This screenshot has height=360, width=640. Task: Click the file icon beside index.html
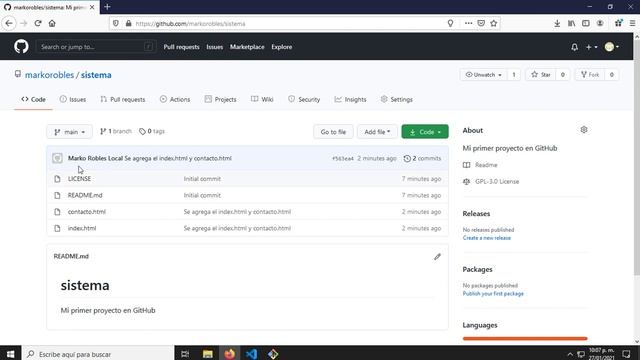click(x=57, y=228)
